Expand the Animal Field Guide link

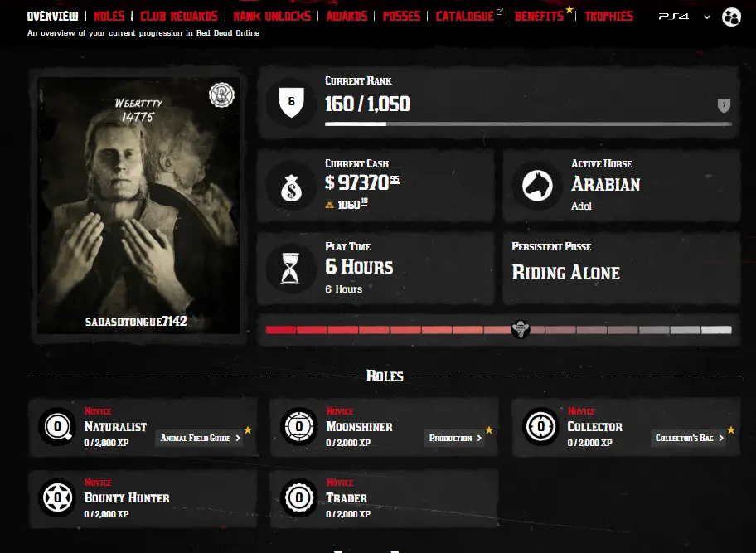point(200,439)
